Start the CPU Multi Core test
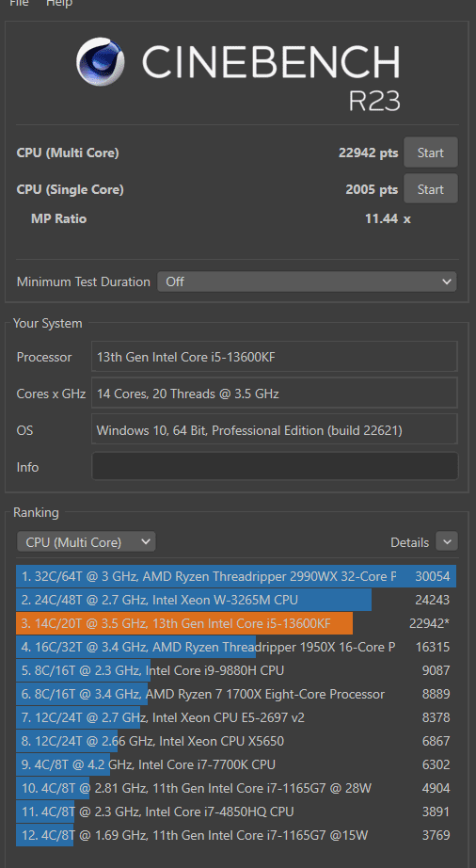Viewport: 476px width, 868px height. point(431,153)
